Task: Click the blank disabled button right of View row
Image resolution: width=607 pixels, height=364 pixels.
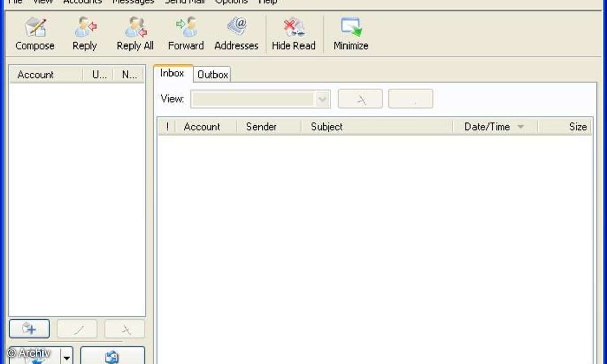Action: [x=411, y=99]
